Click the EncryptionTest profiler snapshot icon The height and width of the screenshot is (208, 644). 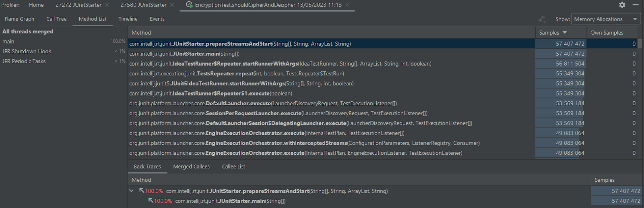(x=189, y=5)
